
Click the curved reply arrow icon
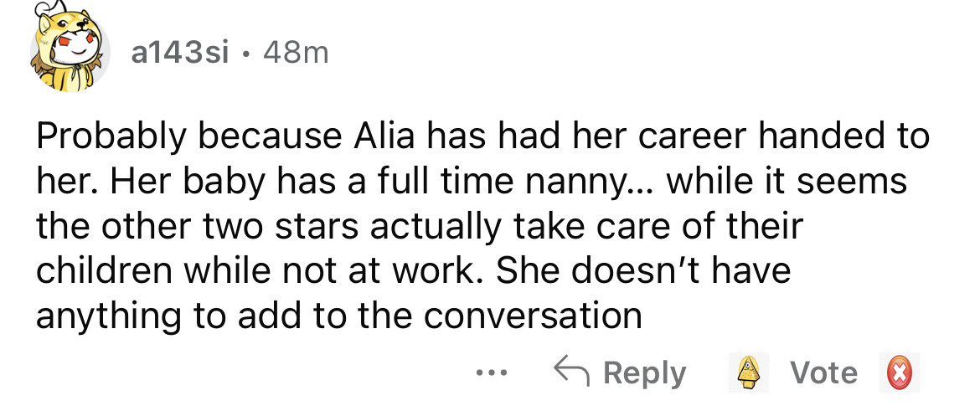click(570, 372)
